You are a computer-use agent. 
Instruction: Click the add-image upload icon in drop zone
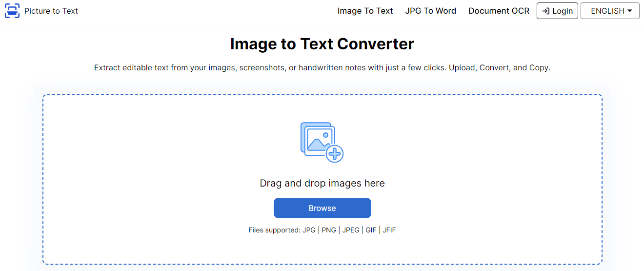[x=322, y=142]
